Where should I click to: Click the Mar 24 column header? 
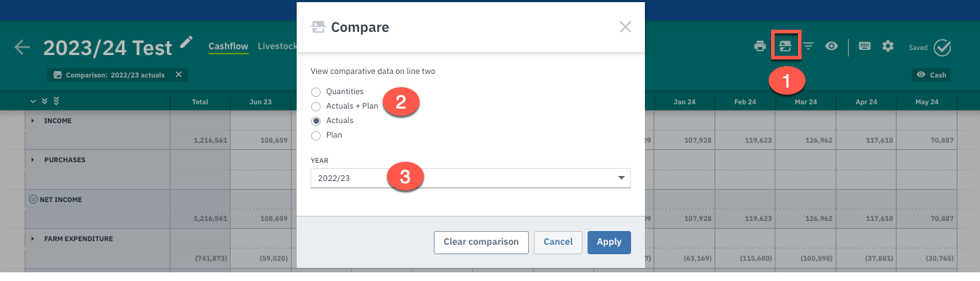(805, 102)
